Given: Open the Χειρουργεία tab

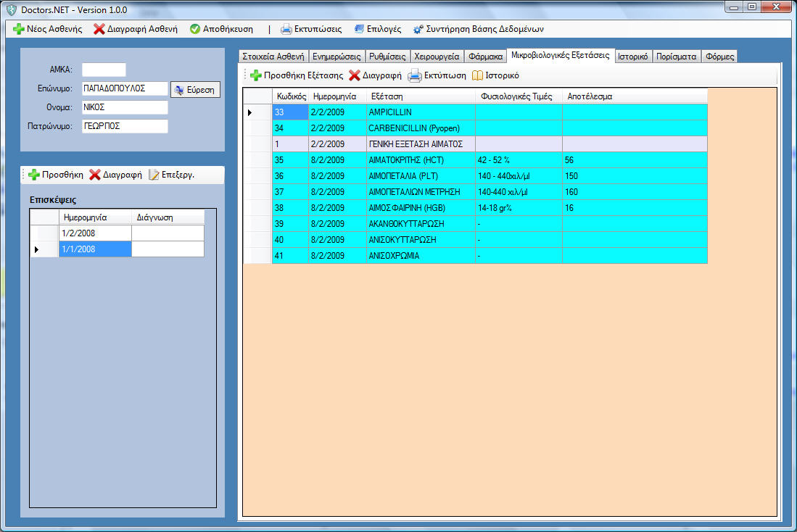Looking at the screenshot, I should point(437,57).
